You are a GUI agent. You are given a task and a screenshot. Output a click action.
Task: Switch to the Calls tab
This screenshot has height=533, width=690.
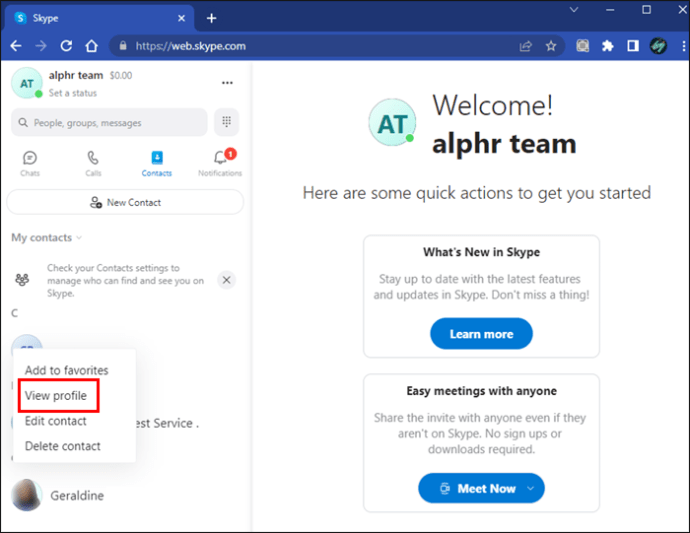pos(93,163)
